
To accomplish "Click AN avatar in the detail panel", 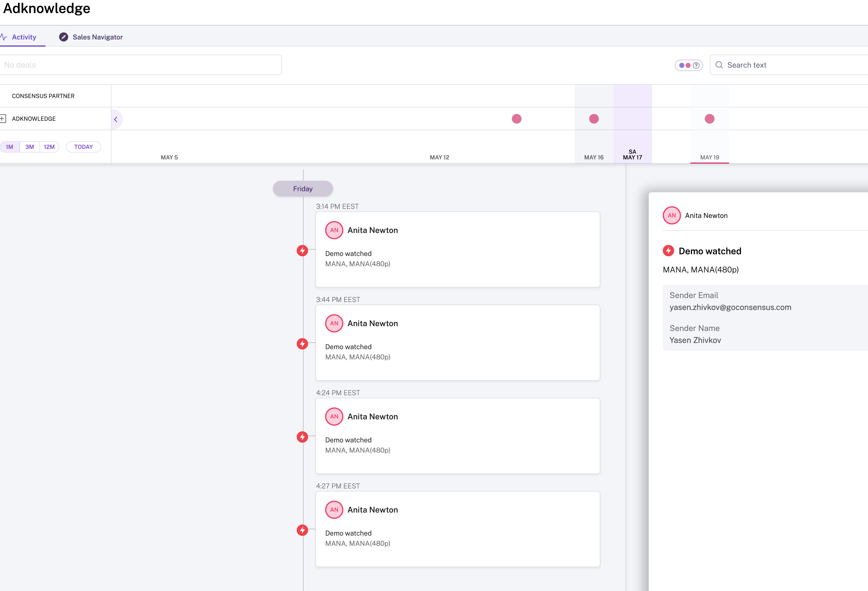I will click(672, 215).
